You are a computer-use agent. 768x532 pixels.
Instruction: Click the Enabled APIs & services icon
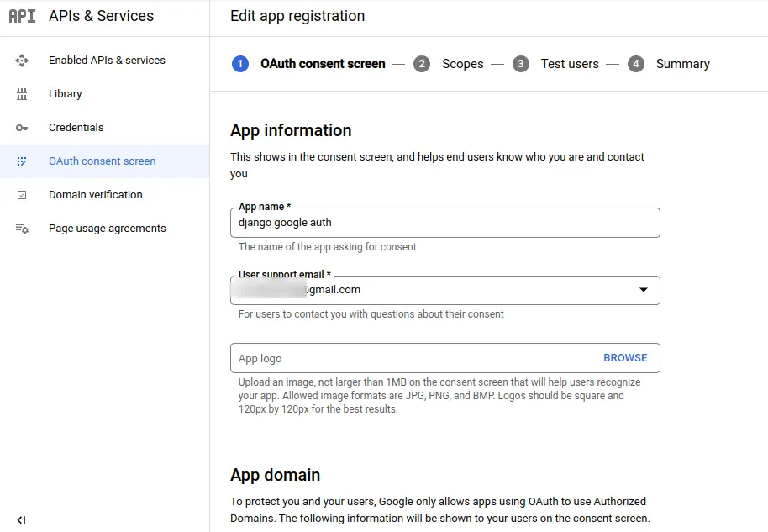tap(22, 61)
